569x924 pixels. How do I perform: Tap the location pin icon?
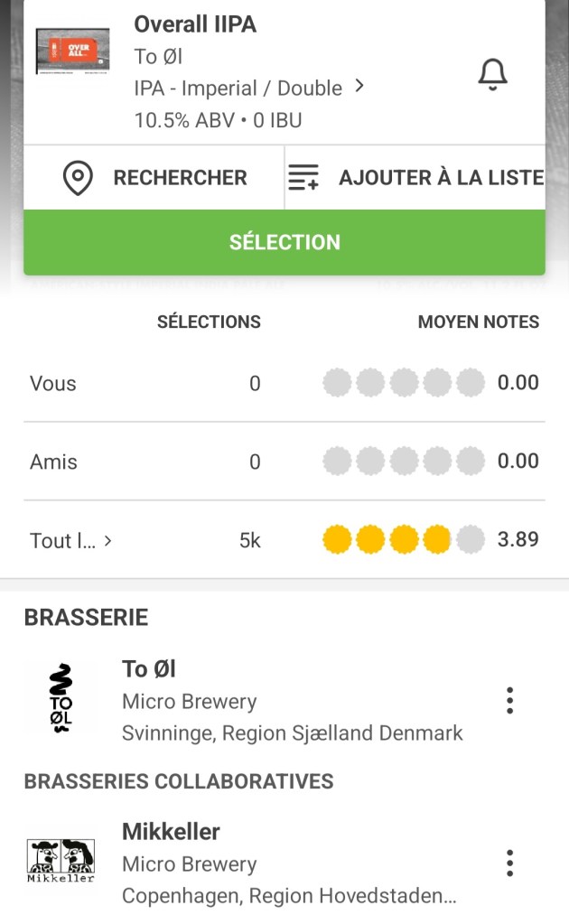[x=78, y=178]
